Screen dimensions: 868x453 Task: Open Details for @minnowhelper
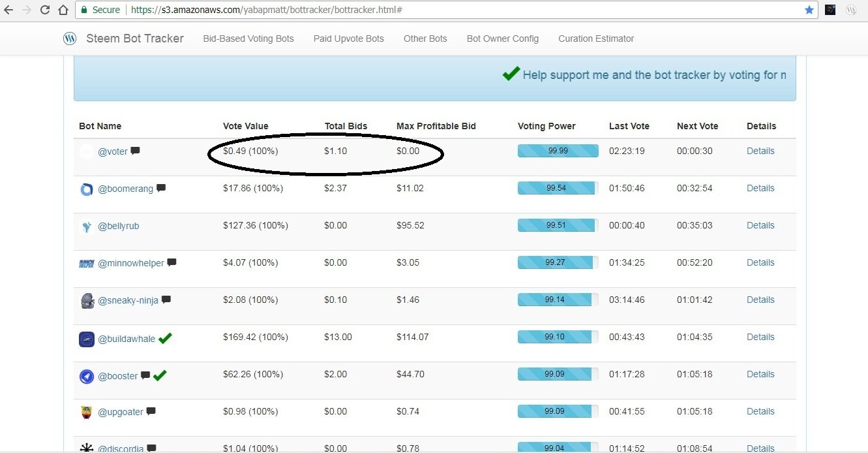(760, 262)
